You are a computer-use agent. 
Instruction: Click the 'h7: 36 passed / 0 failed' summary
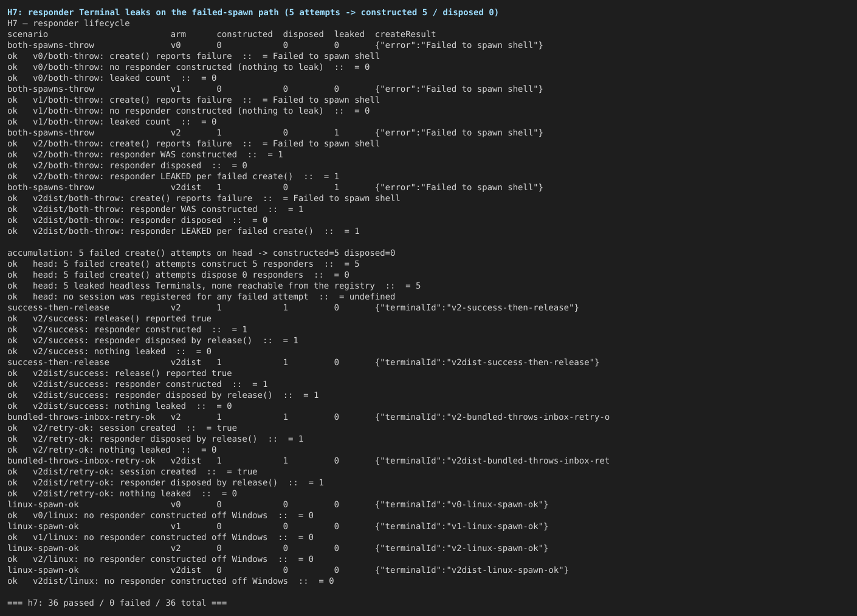coord(117,603)
